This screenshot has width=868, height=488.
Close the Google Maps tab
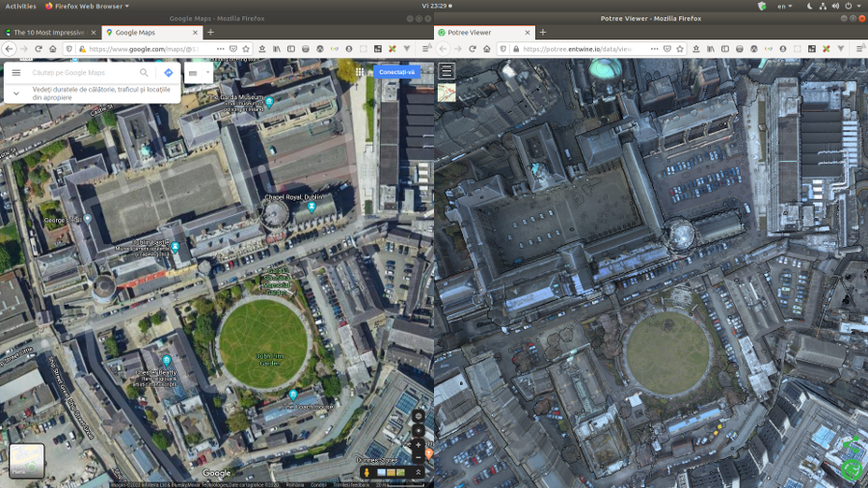coord(195,33)
